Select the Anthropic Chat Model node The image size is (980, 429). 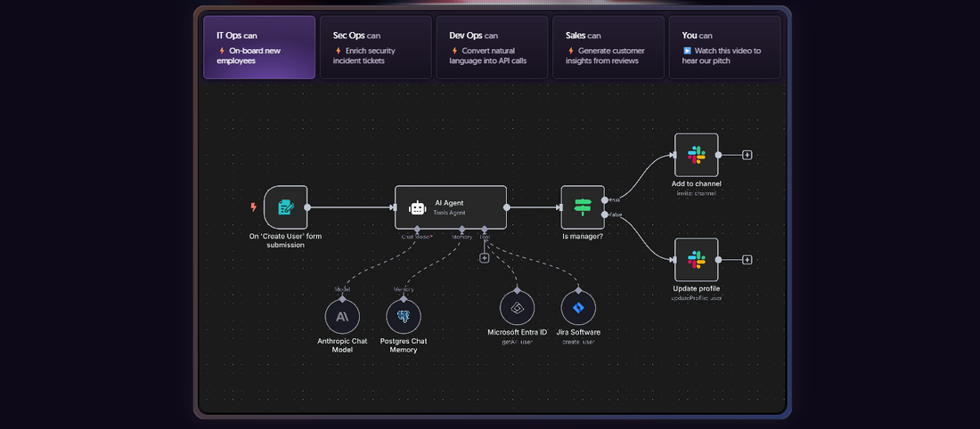[x=342, y=316]
